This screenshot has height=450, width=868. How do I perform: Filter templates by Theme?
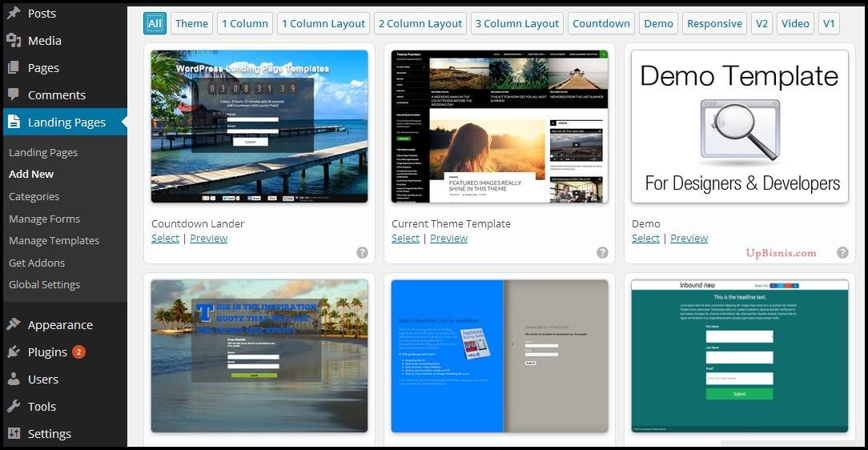[x=191, y=23]
